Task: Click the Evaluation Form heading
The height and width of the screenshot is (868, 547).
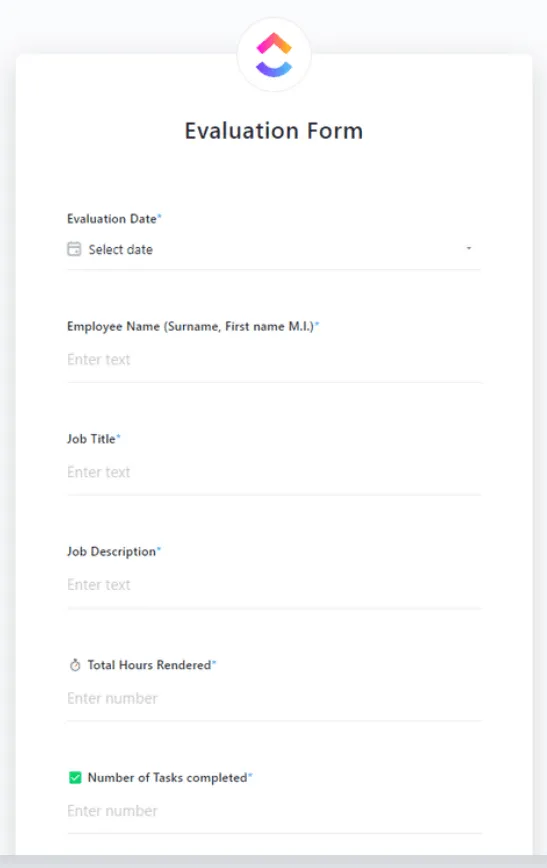Action: tap(274, 131)
